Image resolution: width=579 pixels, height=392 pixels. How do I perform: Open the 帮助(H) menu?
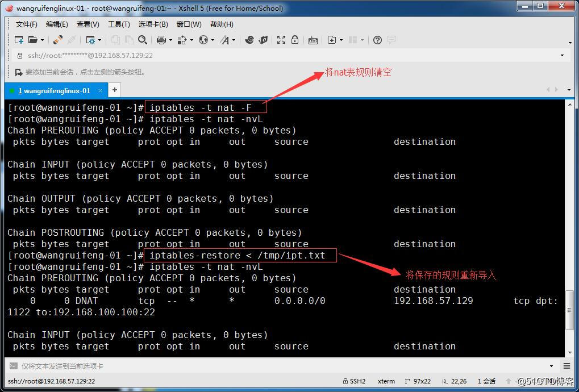[x=222, y=24]
